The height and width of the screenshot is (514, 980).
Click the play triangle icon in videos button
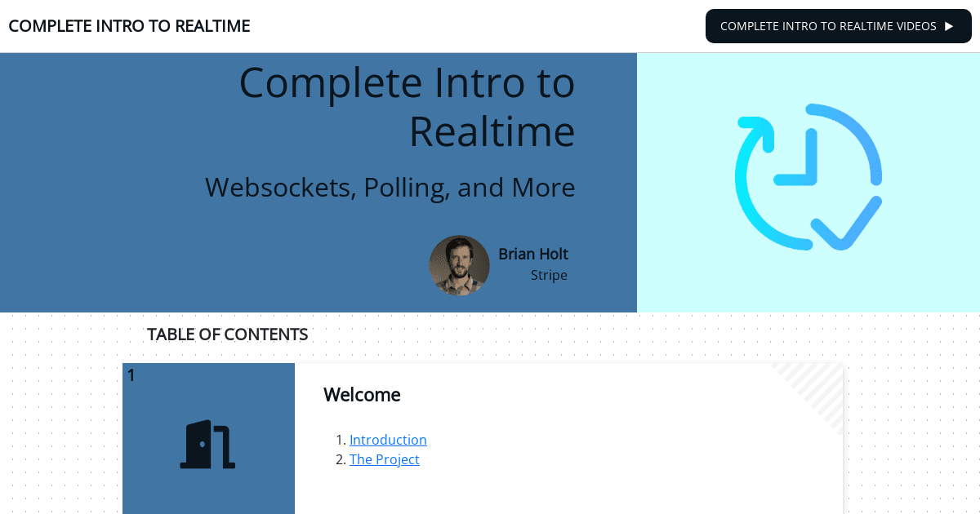[x=949, y=26]
